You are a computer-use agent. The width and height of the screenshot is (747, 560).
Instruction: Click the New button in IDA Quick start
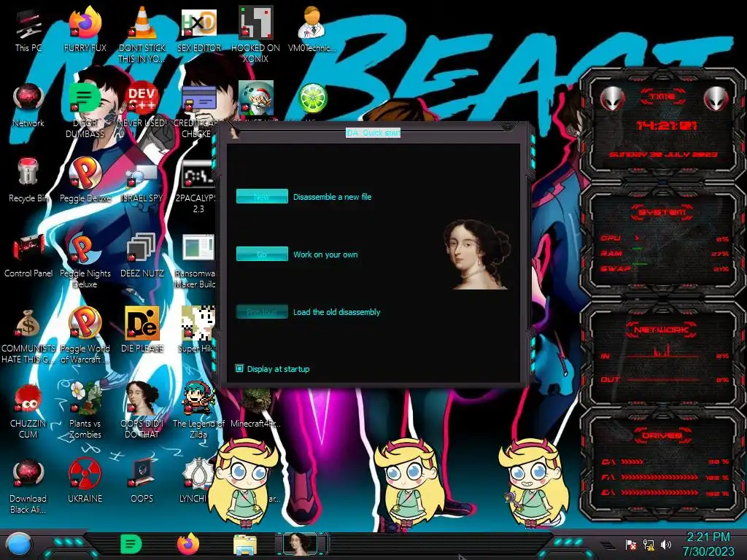(262, 196)
